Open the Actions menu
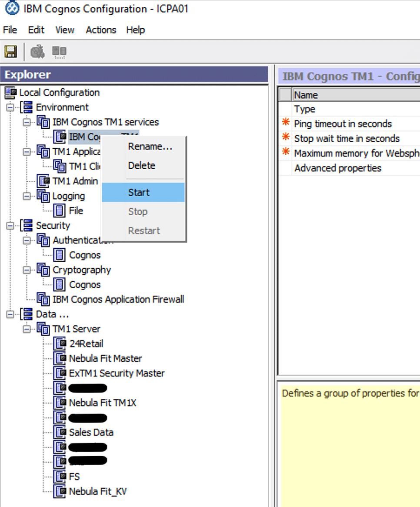Screen dimensions: 420x507 coord(101,30)
